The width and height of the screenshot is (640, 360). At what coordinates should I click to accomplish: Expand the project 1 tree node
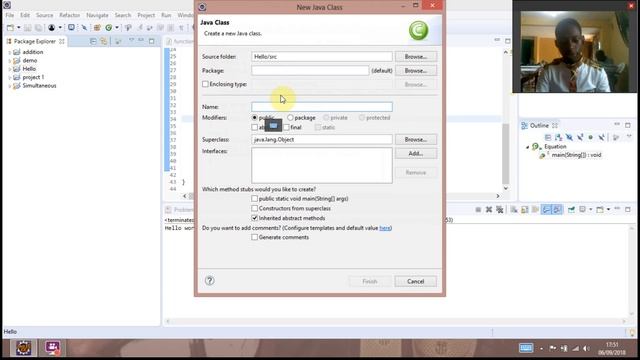tap(9, 77)
